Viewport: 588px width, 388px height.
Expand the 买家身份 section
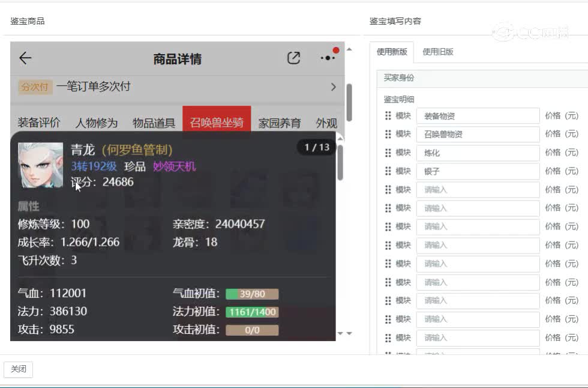coord(397,78)
